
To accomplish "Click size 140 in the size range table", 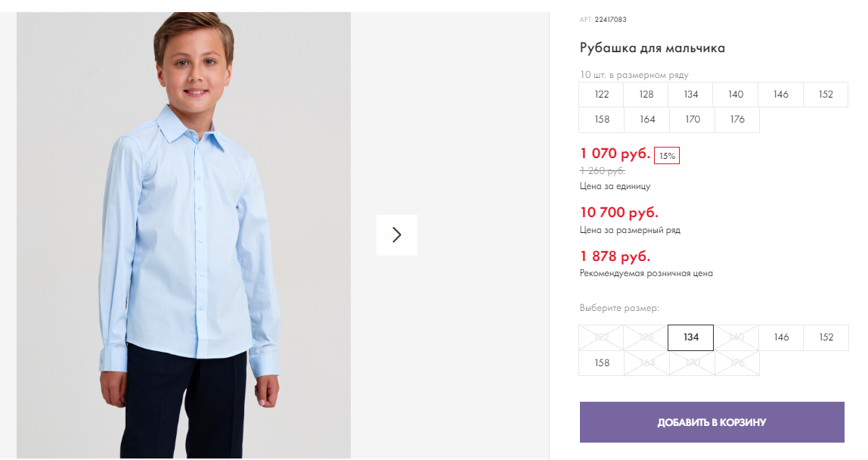I will point(736,95).
